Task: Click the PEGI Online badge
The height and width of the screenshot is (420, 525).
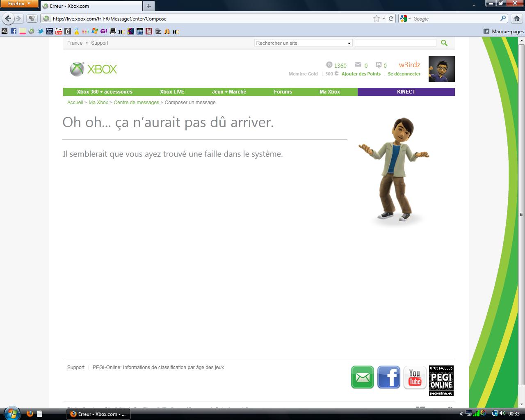Action: (441, 381)
